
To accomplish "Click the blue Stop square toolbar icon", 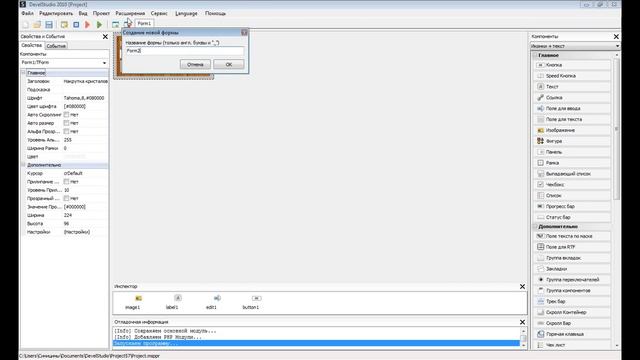I will point(76,24).
